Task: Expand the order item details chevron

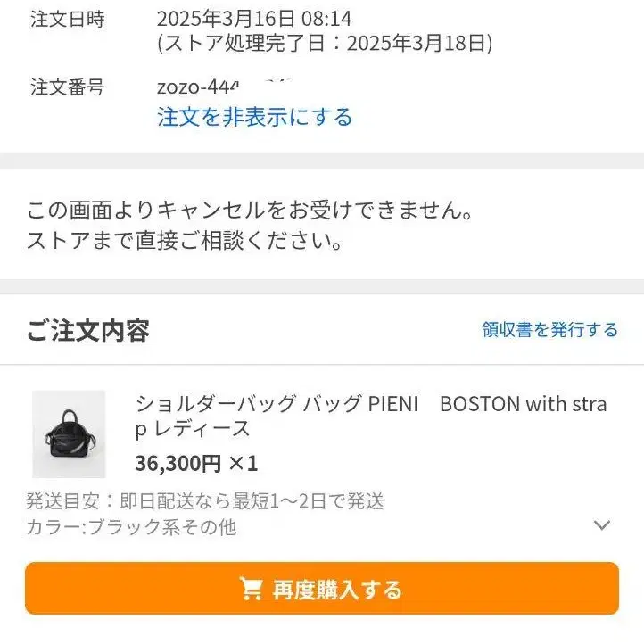Action: (x=602, y=525)
